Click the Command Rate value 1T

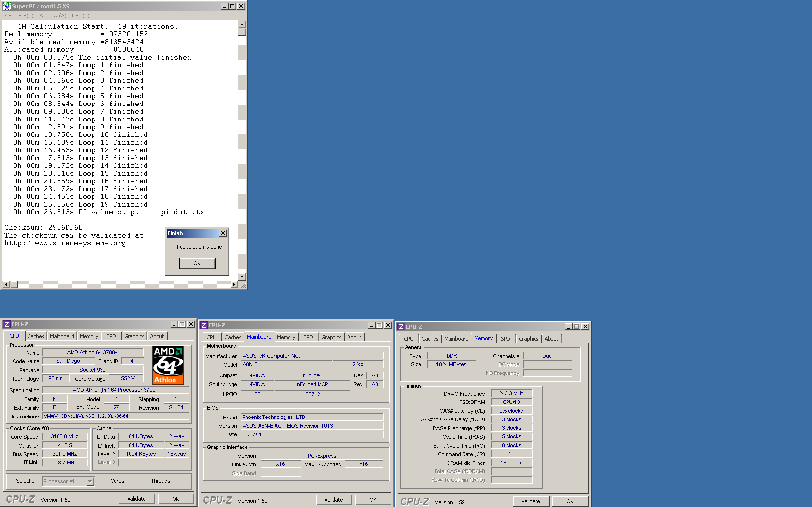point(511,454)
